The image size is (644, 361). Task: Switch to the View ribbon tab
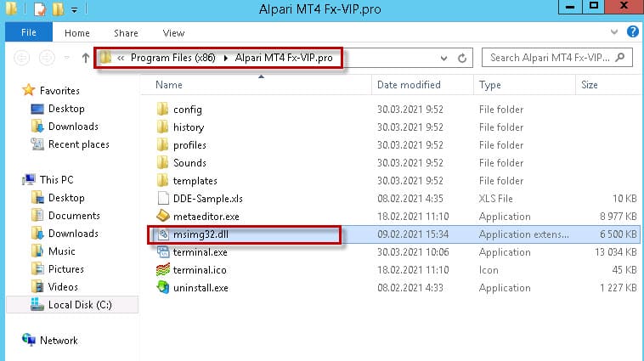pos(173,33)
